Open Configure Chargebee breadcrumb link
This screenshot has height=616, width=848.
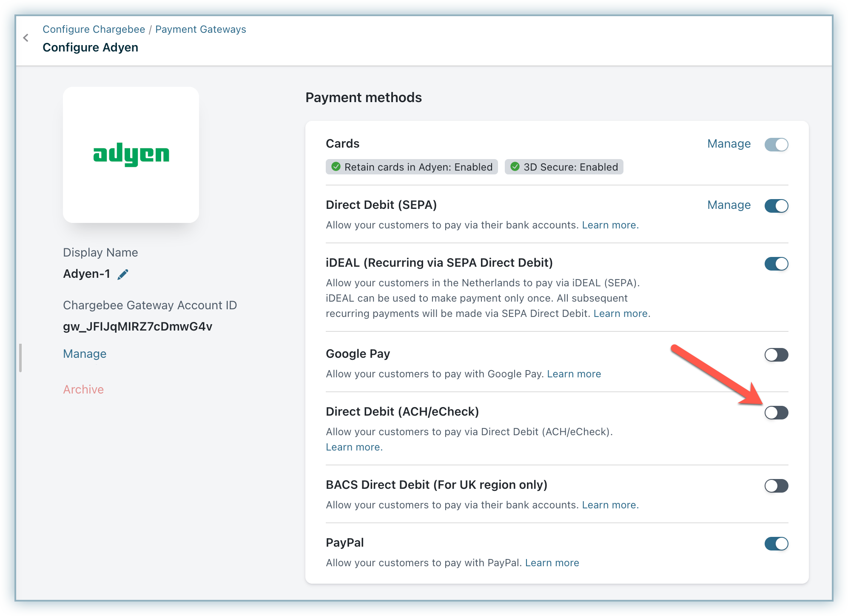click(94, 29)
